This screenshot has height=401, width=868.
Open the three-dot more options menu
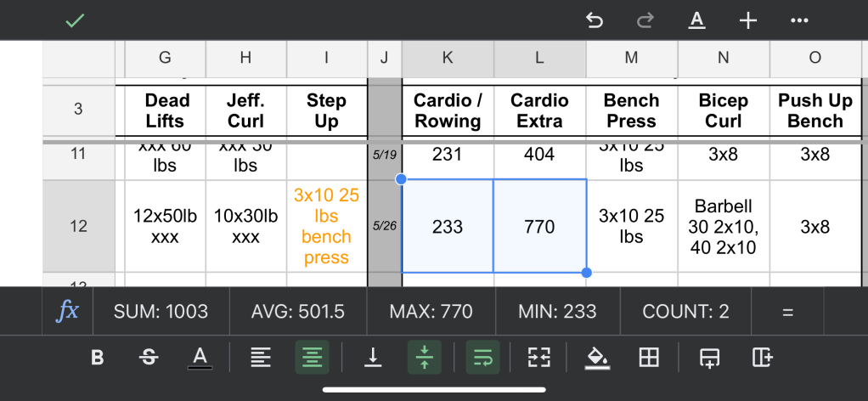(x=799, y=20)
